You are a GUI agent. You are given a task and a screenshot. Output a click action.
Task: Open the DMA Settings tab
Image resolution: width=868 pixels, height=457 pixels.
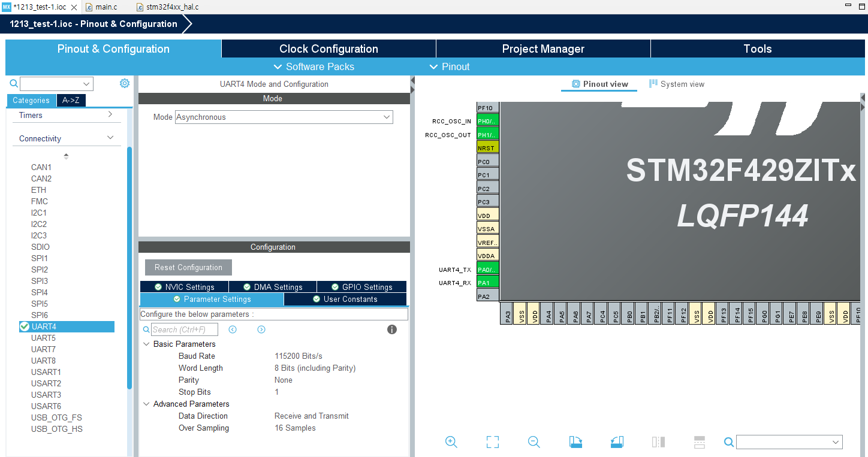(x=273, y=287)
